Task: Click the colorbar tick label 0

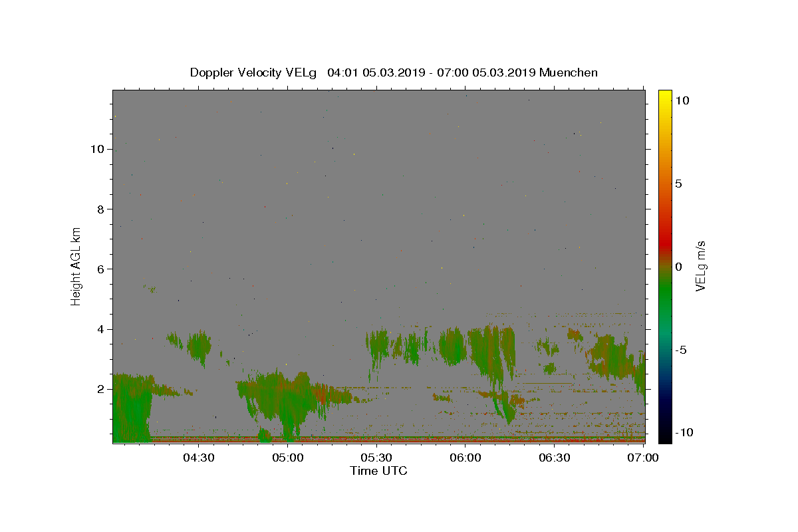Action: [678, 267]
